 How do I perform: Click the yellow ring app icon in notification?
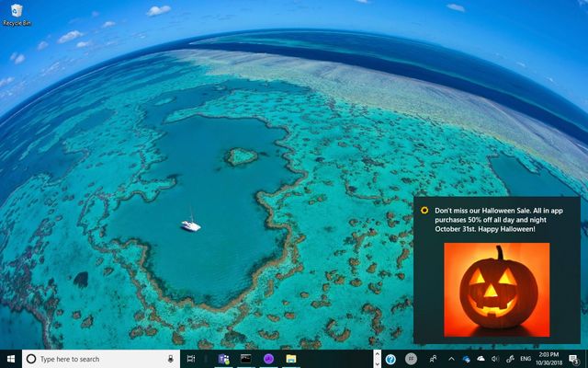tap(424, 211)
